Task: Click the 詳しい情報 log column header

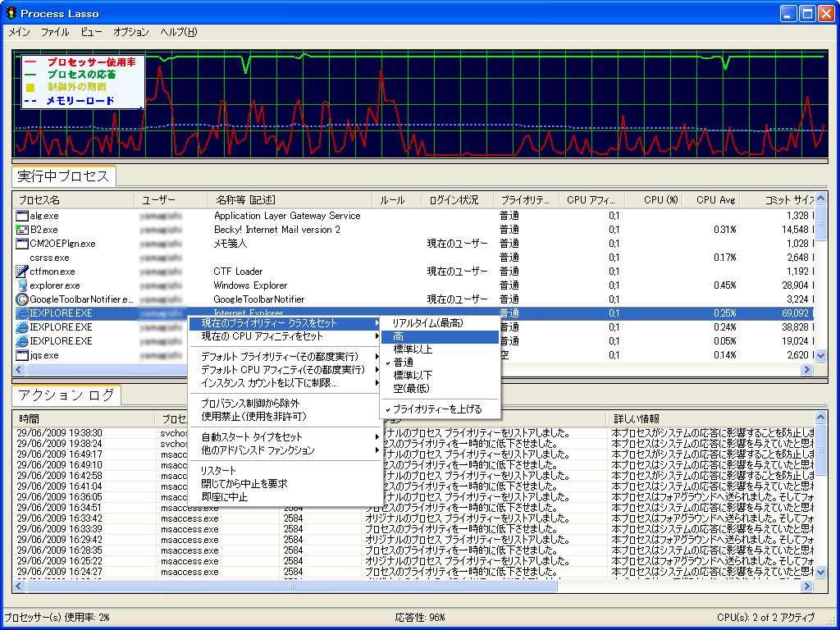Action: (711, 419)
